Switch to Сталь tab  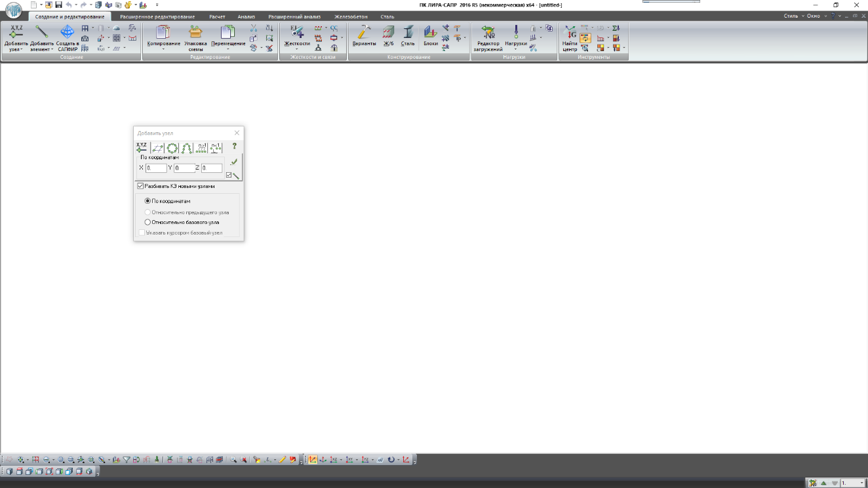point(387,16)
